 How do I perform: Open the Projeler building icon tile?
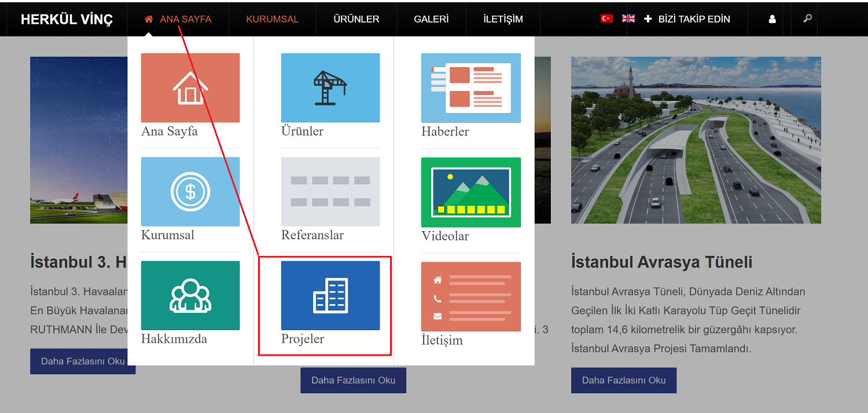(x=330, y=295)
